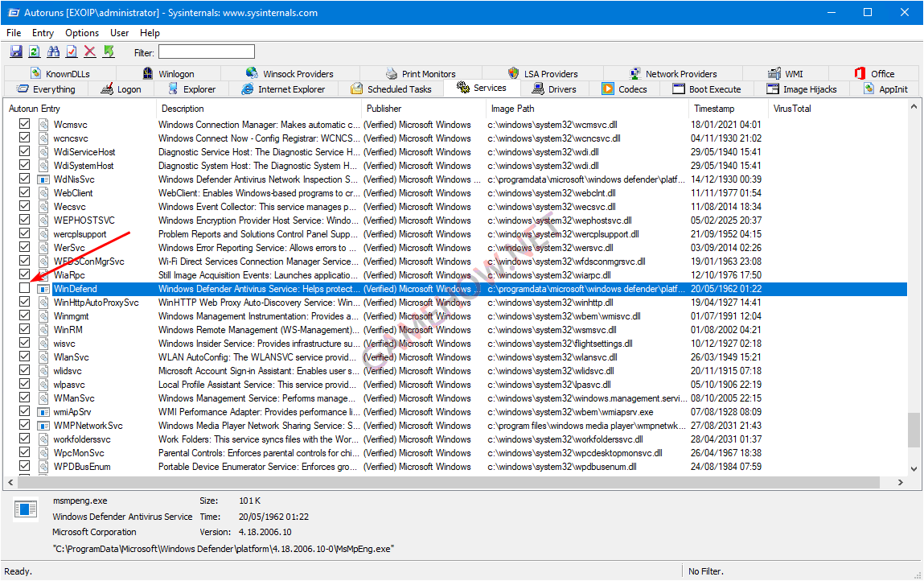The image size is (924, 581).
Task: Switch to the Explorer tab
Action: click(191, 89)
